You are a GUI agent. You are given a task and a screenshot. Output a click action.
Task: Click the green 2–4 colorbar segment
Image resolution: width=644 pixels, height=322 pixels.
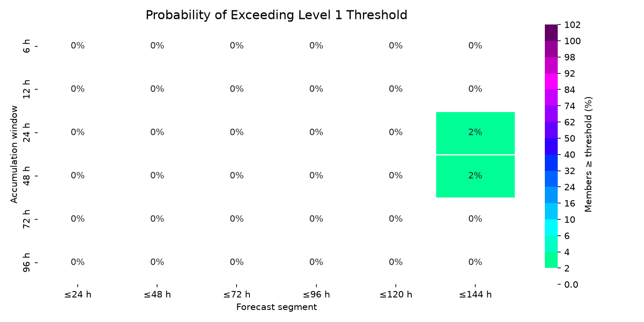pyautogui.click(x=551, y=260)
